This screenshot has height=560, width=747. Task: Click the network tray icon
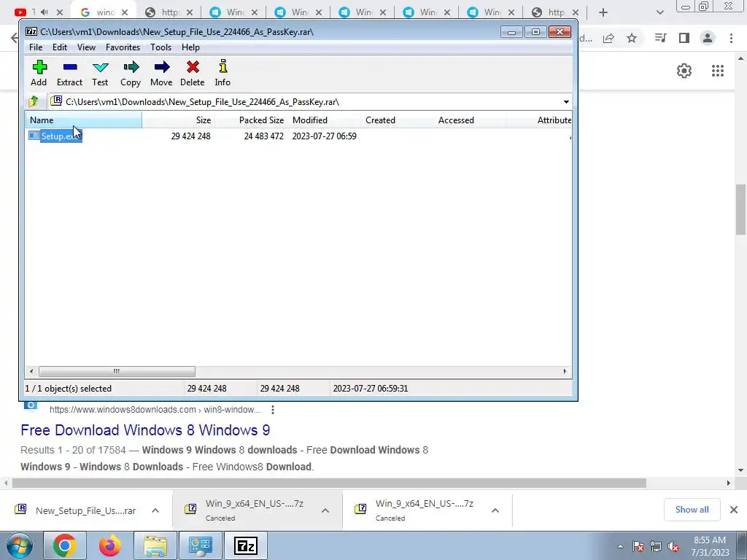pos(656,547)
